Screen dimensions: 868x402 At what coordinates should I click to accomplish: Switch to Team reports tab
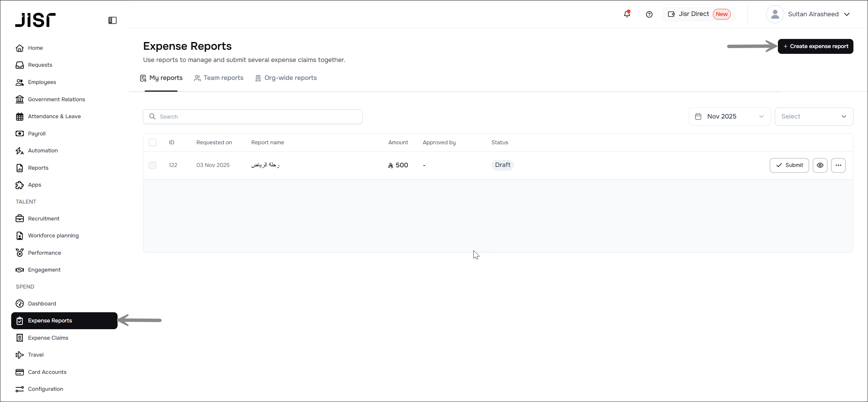point(219,78)
